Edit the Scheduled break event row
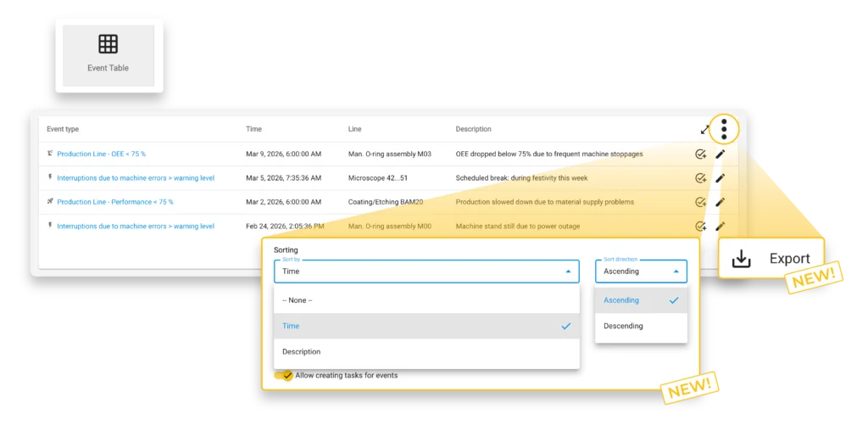Image resolution: width=868 pixels, height=431 pixels. (721, 178)
